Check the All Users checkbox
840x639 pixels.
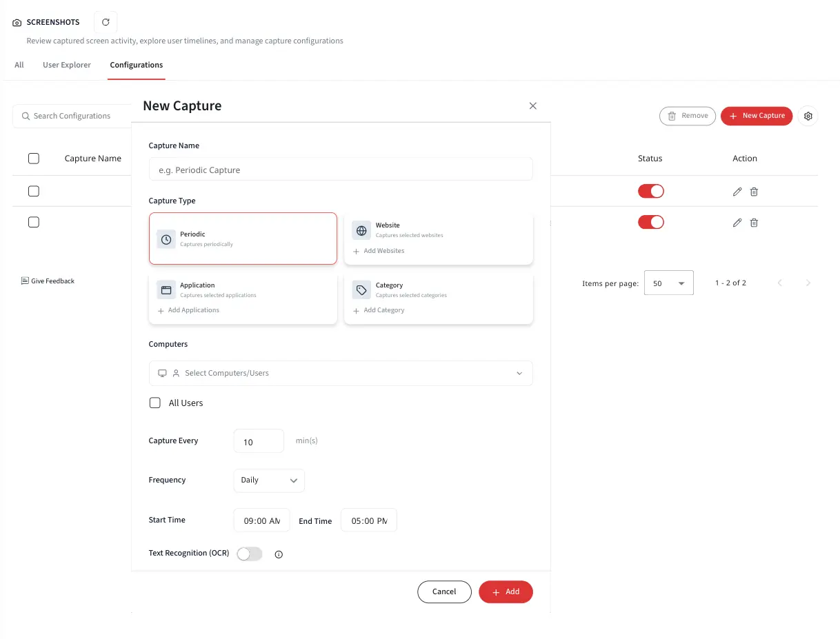tap(155, 403)
